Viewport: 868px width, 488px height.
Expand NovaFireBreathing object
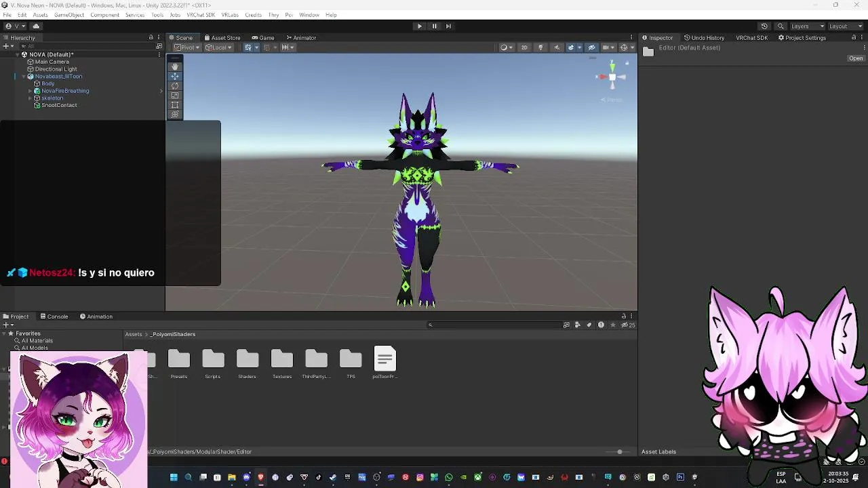30,91
